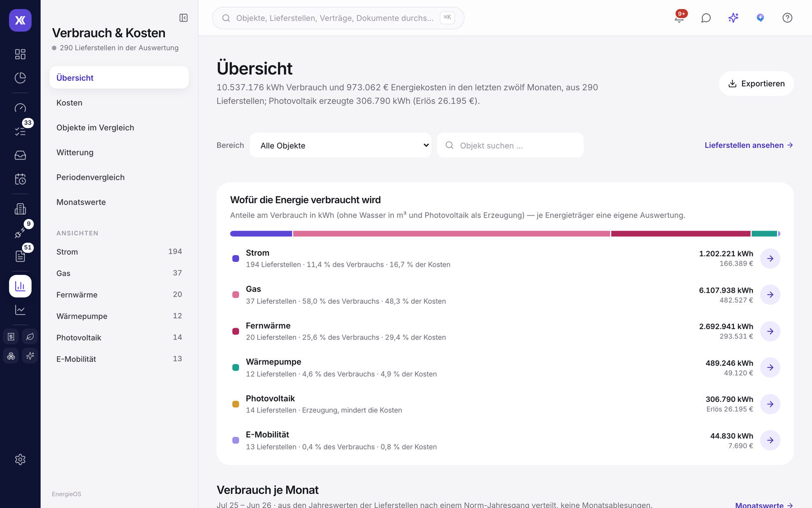Image resolution: width=812 pixels, height=508 pixels.
Task: Follow the 'Lieferstellen ansehen' link
Action: coord(749,145)
